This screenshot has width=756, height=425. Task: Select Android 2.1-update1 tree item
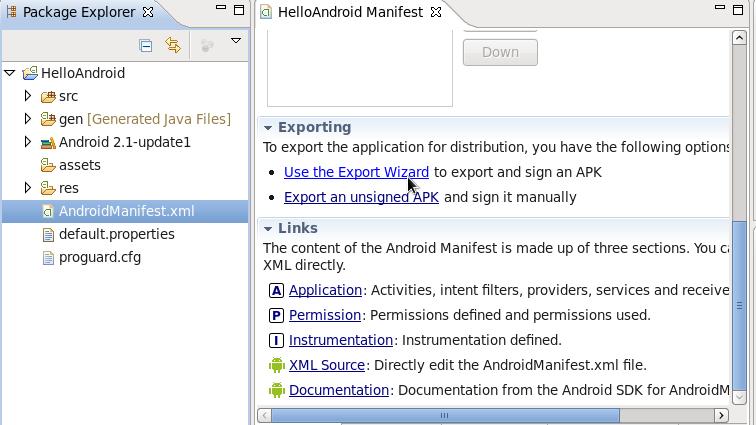pos(124,142)
